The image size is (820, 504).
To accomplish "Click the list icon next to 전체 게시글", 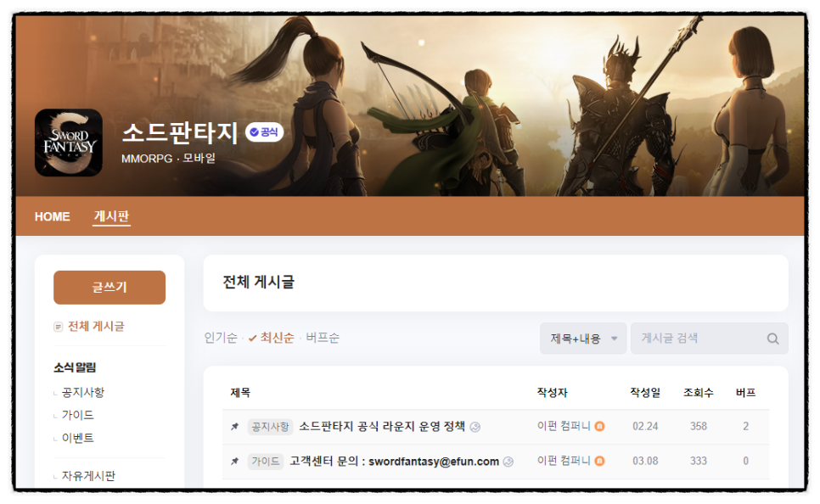I will [58, 327].
